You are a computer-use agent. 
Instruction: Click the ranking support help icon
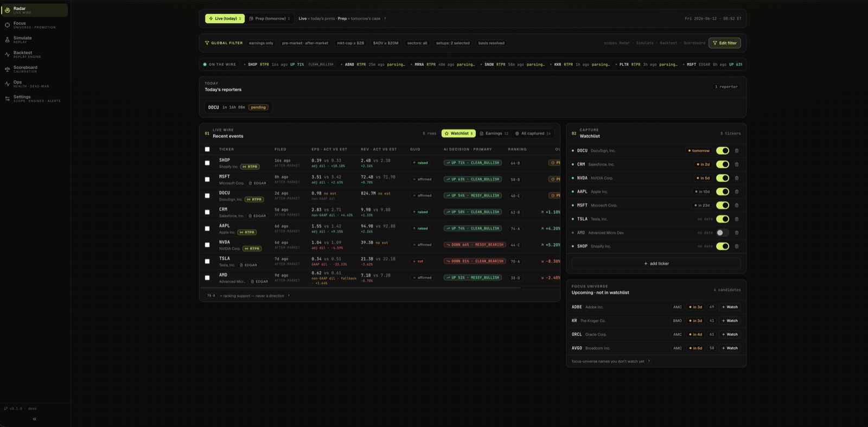[289, 296]
